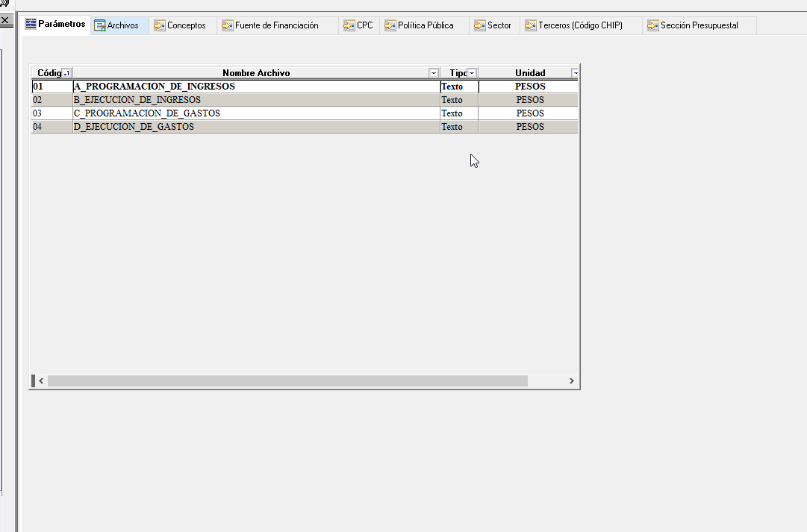Close the left side panel
Screen dimensions: 807x532
[4, 20]
